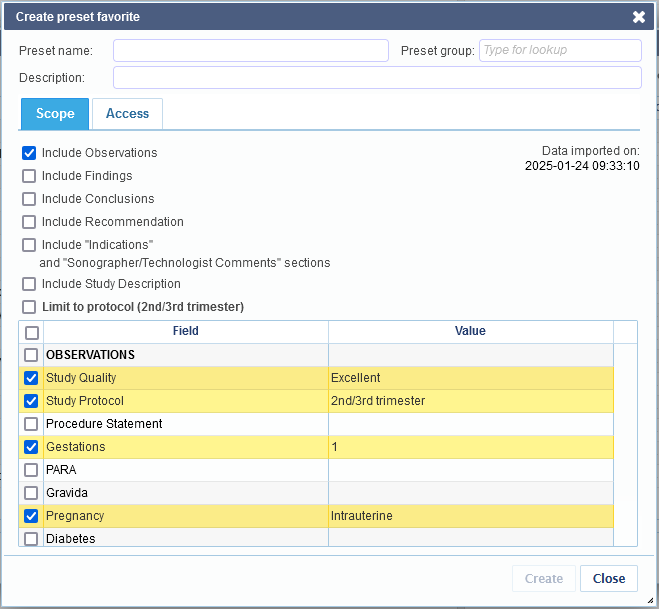Uncheck the Pregnancy row checkbox
Screen dimensions: 659x609
coord(31,516)
